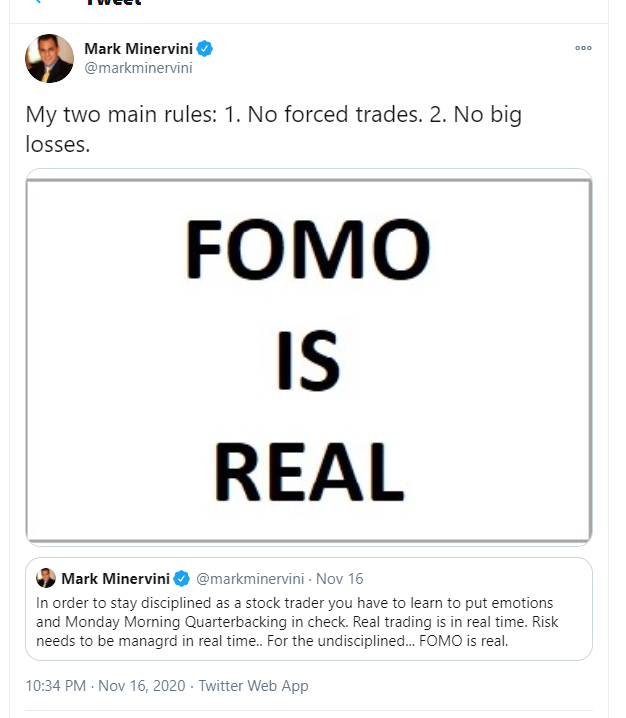Open the three-dot More menu on the tweet
626x718 pixels.
click(x=583, y=48)
